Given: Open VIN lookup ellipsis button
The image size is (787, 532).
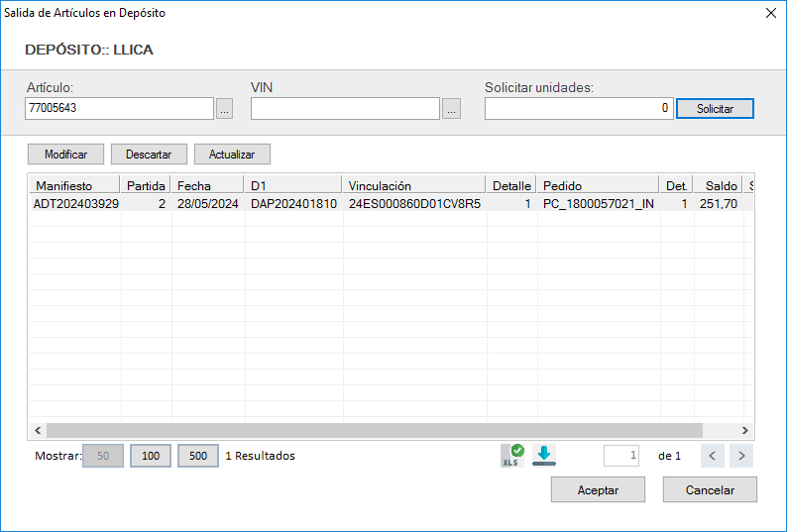Looking at the screenshot, I should point(452,109).
